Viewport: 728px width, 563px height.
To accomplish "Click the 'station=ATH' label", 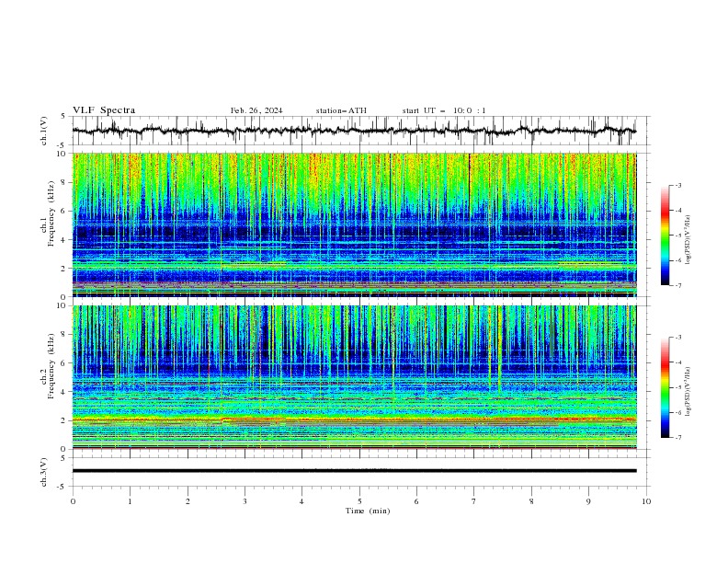I will (341, 110).
